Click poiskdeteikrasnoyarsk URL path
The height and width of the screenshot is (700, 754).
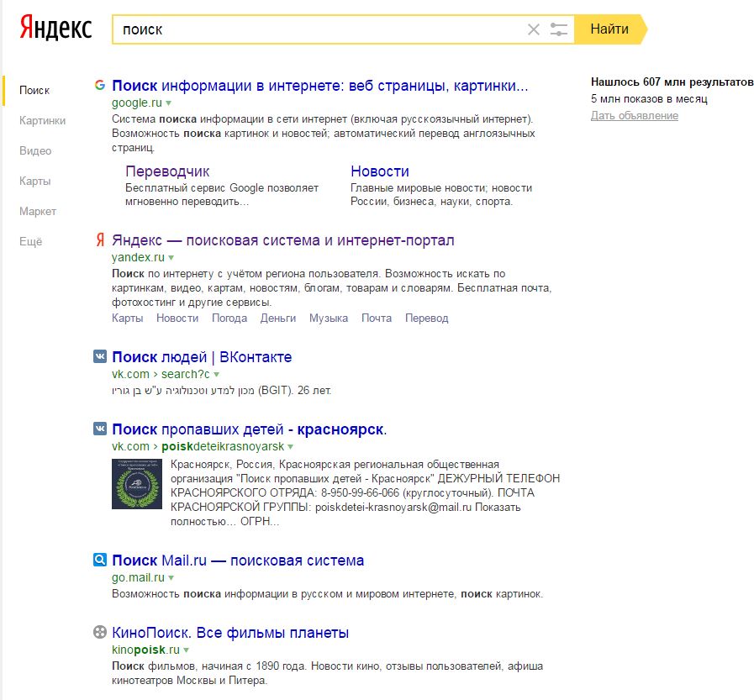point(223,446)
